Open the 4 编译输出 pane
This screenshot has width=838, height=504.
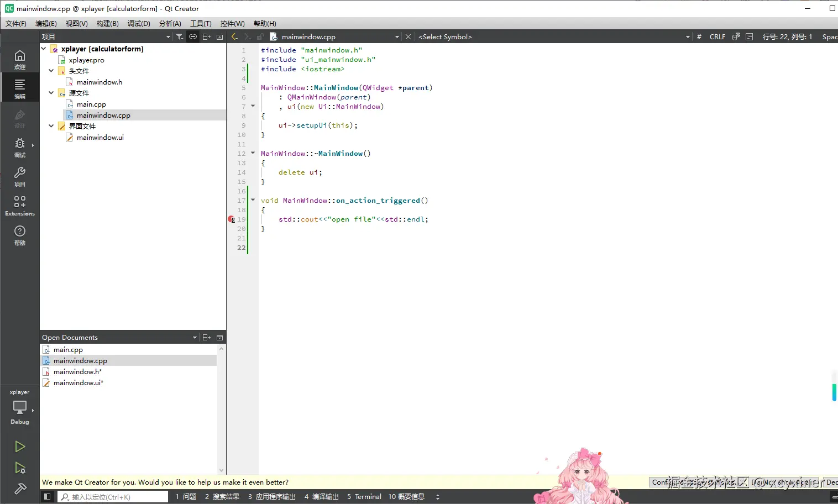[321, 496]
